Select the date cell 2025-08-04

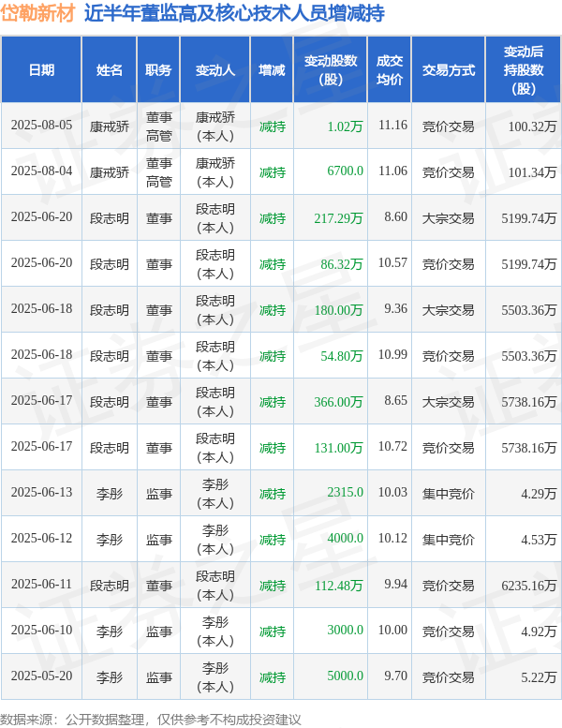(42, 171)
